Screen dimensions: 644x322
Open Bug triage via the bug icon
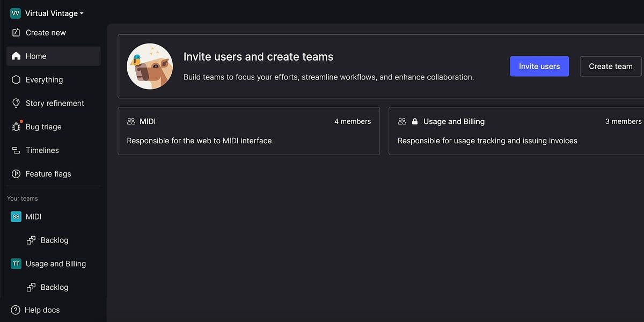tap(16, 127)
